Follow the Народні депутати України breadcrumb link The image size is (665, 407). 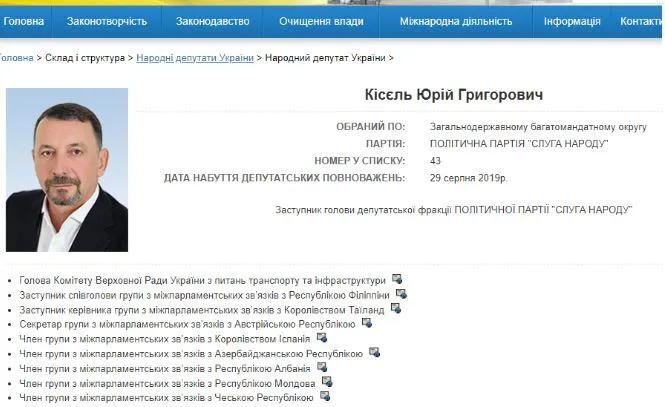point(195,58)
